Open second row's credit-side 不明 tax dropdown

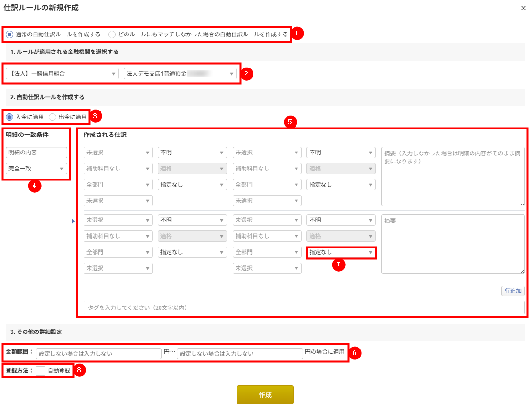pos(341,220)
